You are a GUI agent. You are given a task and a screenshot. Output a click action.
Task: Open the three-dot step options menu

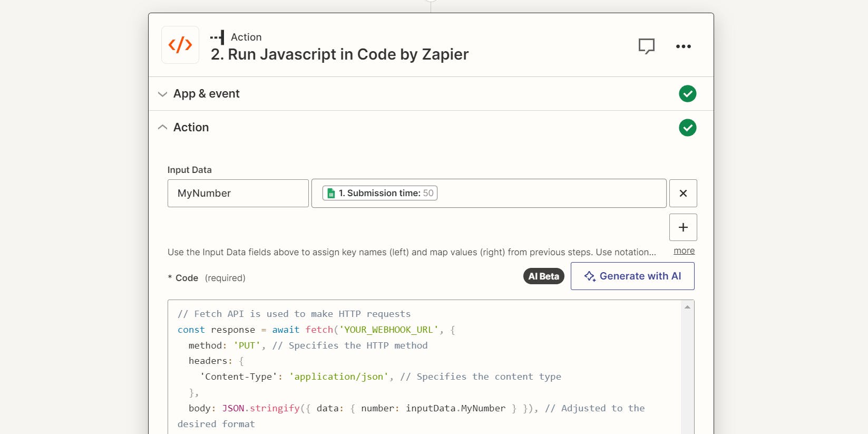click(684, 46)
